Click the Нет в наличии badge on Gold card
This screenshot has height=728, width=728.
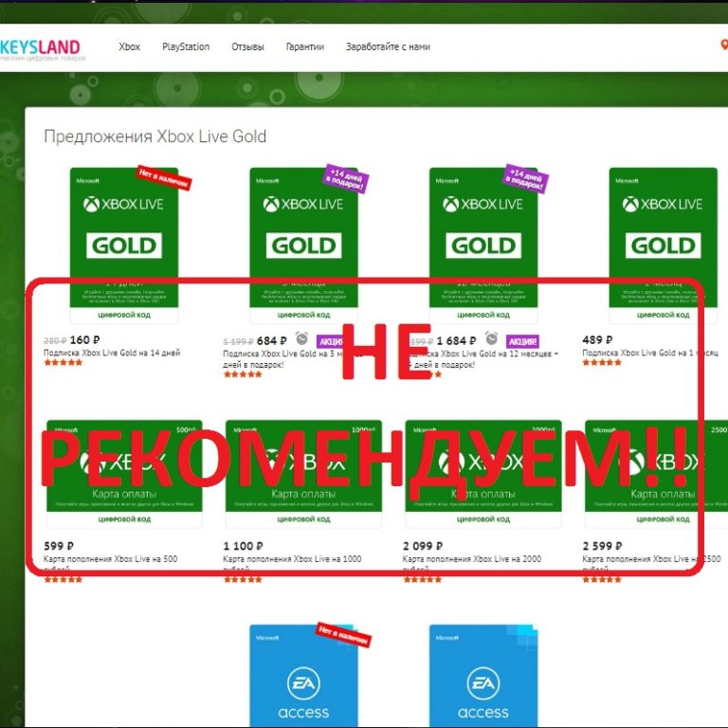click(164, 178)
